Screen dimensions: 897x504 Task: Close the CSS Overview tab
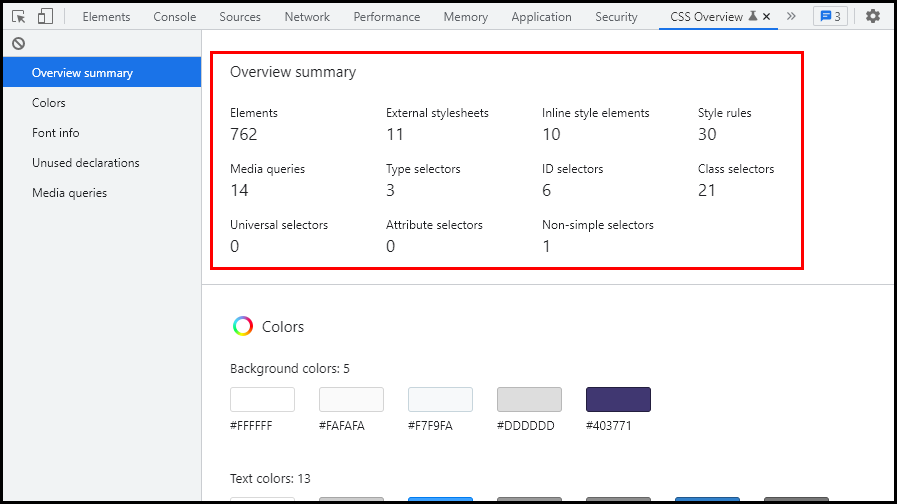767,17
